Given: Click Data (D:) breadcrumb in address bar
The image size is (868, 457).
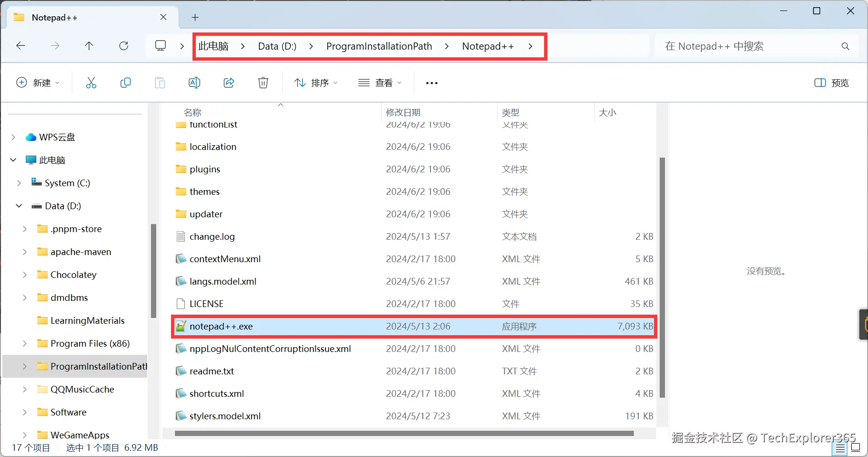Looking at the screenshot, I should pos(277,46).
